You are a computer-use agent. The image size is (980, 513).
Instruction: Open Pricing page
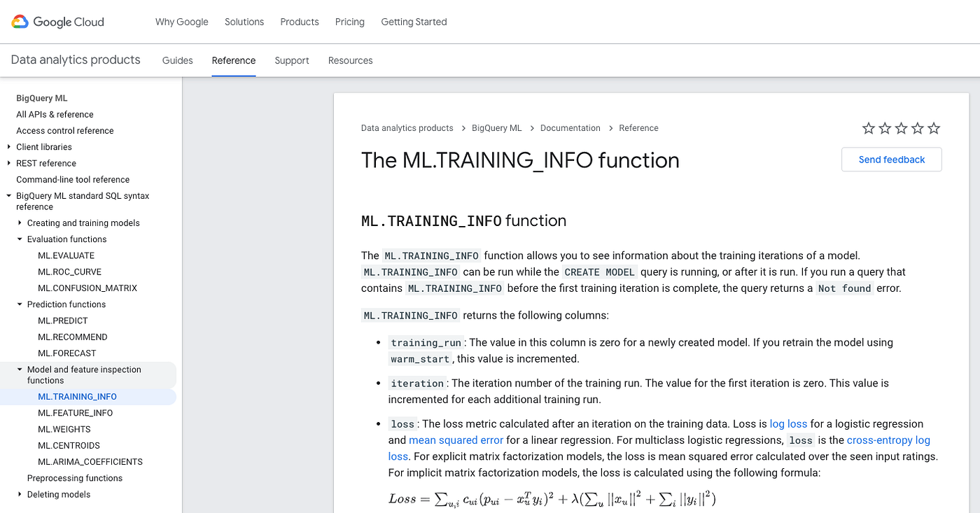[x=350, y=22]
